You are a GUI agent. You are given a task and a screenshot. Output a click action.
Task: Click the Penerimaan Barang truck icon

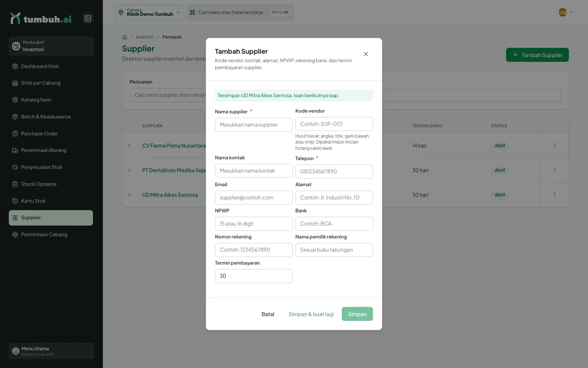pos(15,151)
